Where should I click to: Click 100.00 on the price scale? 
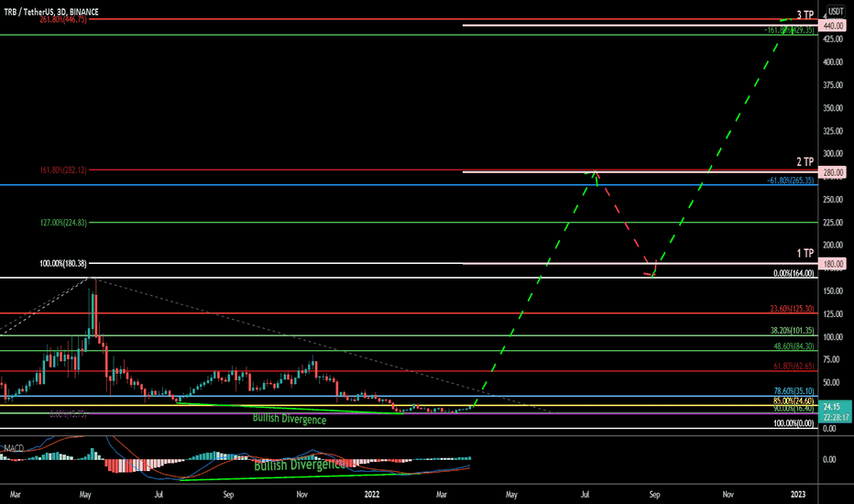[x=833, y=336]
